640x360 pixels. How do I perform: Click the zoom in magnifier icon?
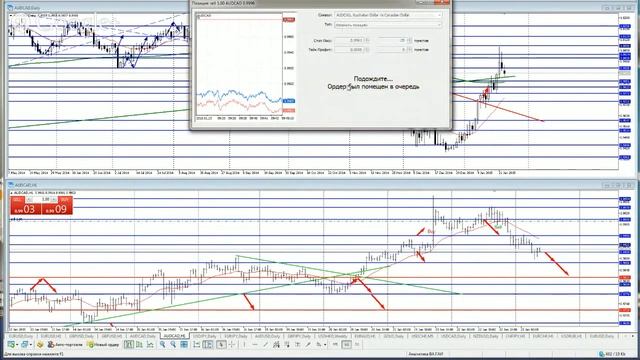(162, 344)
